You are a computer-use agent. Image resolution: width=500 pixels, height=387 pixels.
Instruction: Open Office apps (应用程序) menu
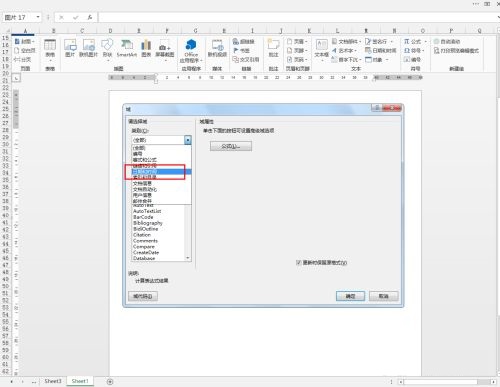(x=191, y=51)
